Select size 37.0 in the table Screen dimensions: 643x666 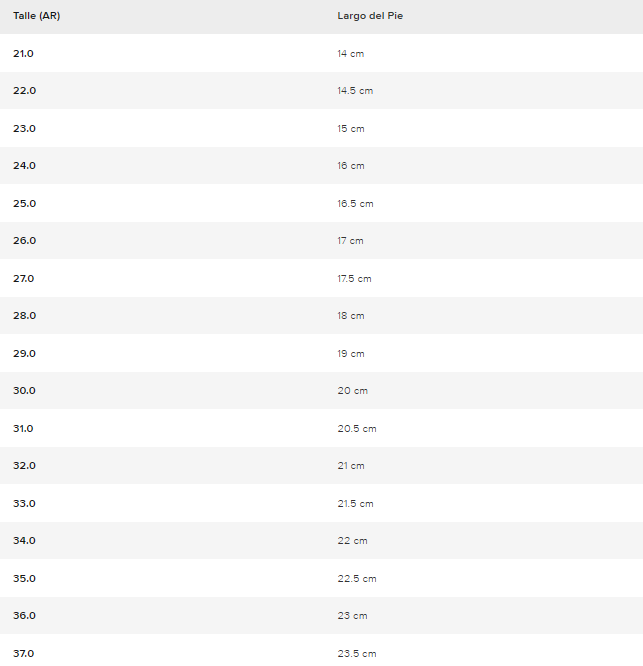[x=24, y=653]
